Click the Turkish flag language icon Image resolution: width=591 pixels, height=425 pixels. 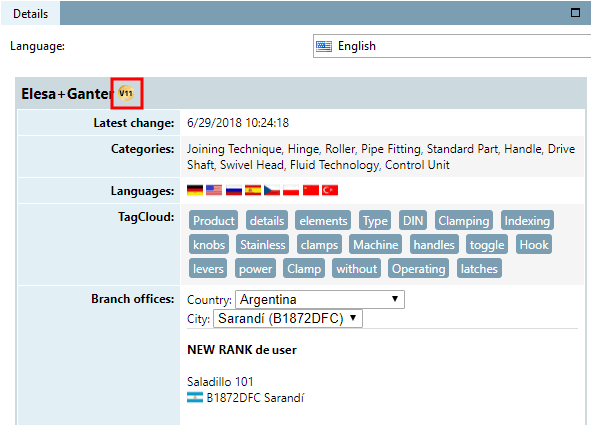330,190
